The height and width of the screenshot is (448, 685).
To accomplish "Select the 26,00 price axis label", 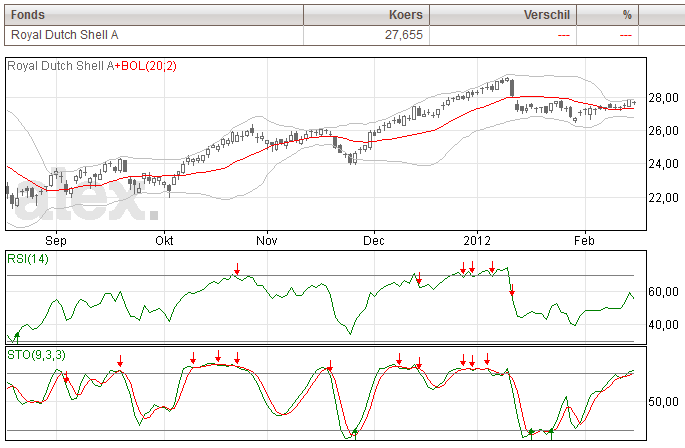I will coord(663,131).
